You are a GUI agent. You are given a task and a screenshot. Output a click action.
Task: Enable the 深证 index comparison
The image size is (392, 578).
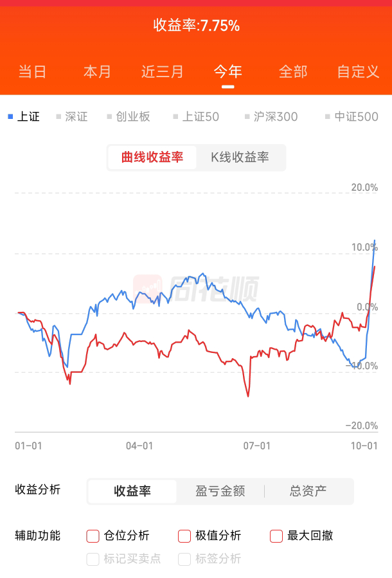pyautogui.click(x=72, y=117)
